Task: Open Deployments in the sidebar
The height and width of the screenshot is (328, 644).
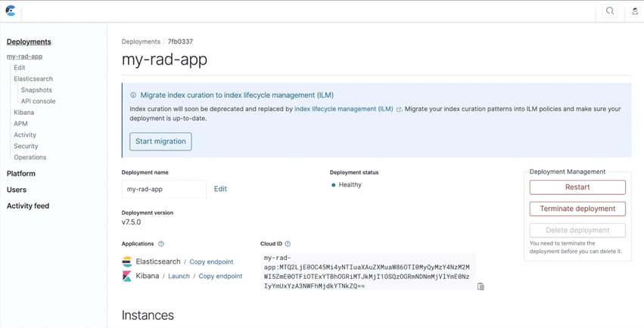Action: click(29, 42)
